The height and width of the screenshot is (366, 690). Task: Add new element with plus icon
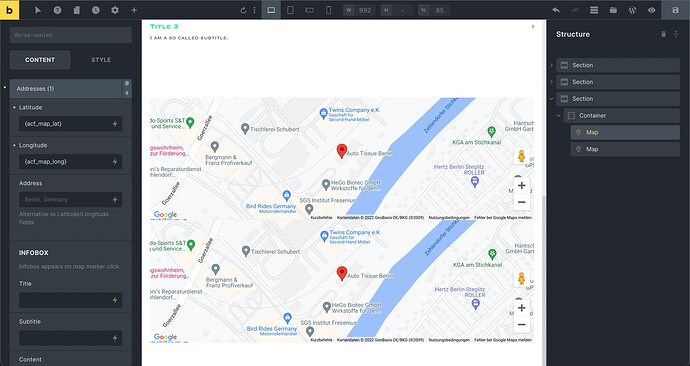pos(134,10)
